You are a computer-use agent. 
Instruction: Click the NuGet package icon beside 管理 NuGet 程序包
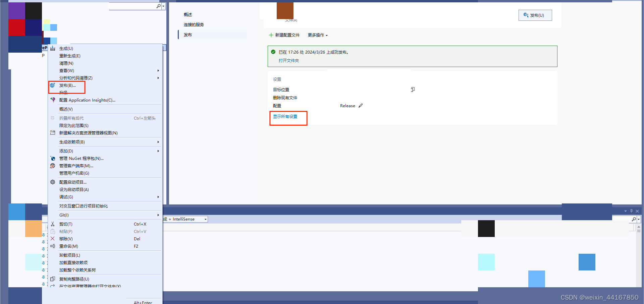53,158
